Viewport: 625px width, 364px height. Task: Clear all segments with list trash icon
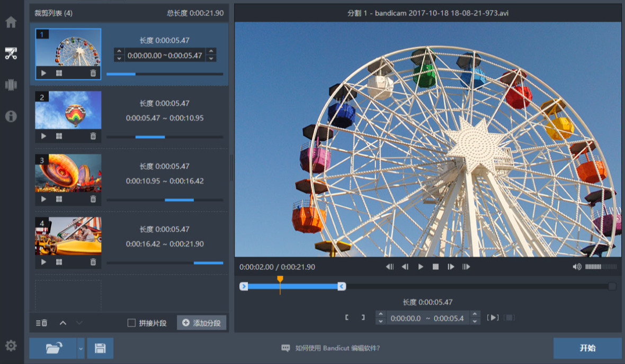pyautogui.click(x=41, y=323)
